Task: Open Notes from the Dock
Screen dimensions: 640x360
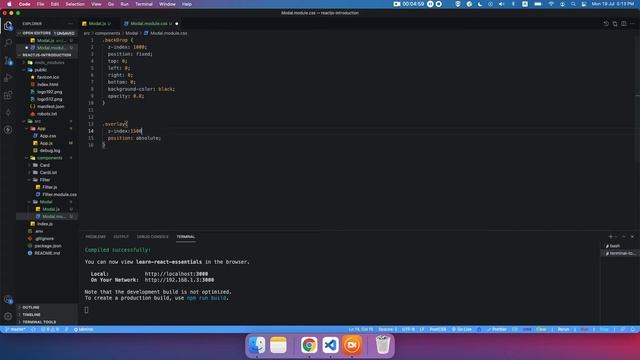Action: coord(278,345)
